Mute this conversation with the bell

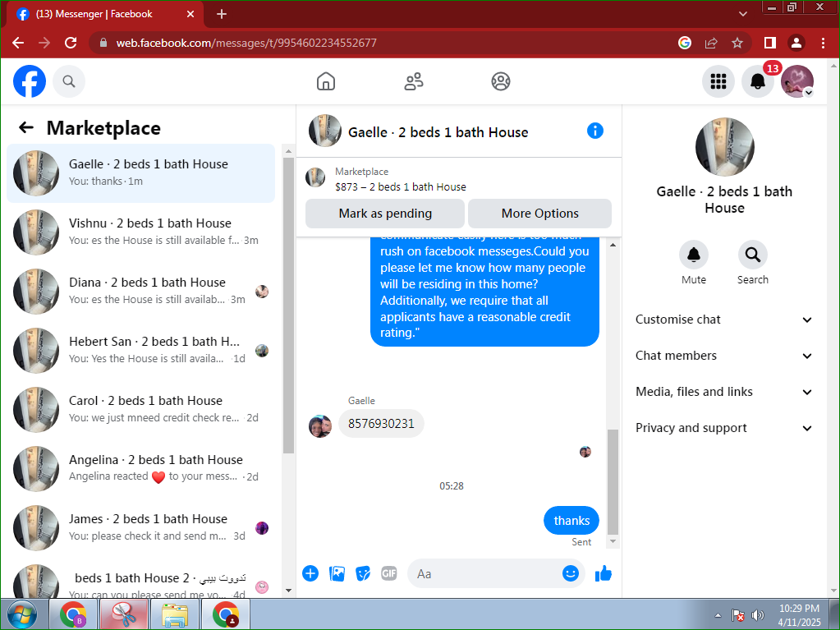(x=694, y=255)
